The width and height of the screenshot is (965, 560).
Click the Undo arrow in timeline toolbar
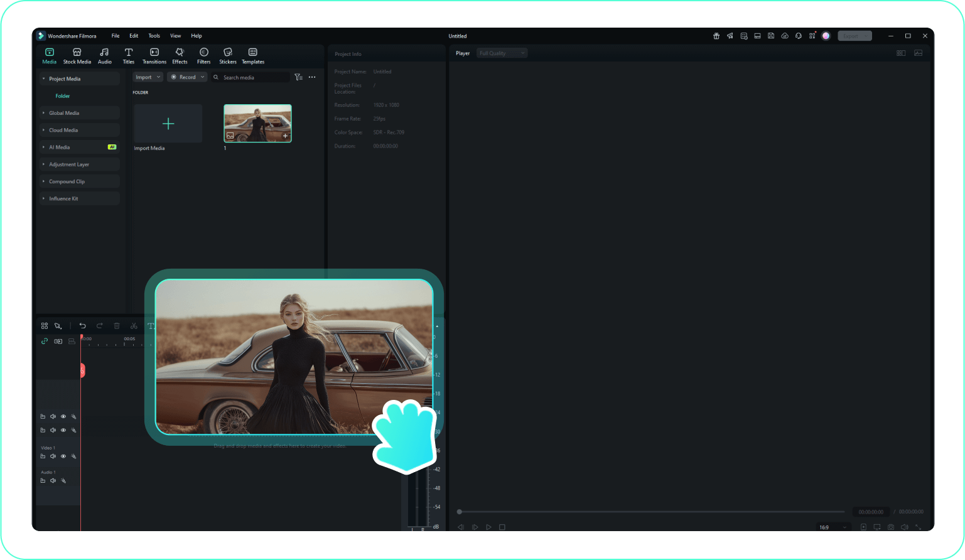click(82, 326)
